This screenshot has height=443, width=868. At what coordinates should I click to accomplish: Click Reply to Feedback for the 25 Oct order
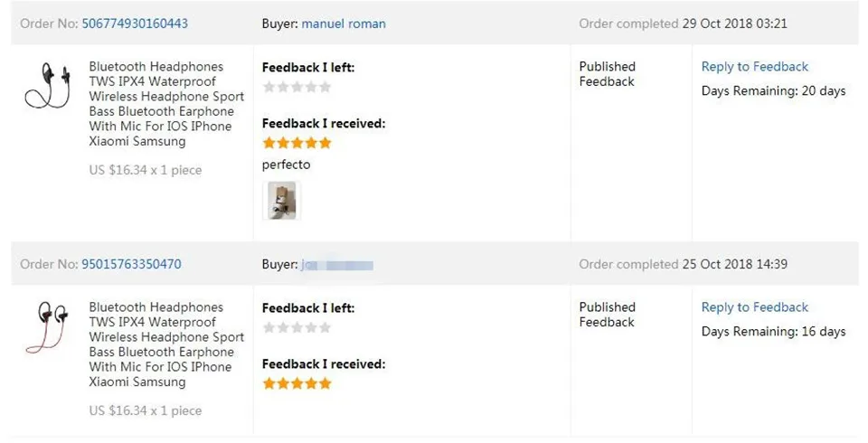point(754,307)
